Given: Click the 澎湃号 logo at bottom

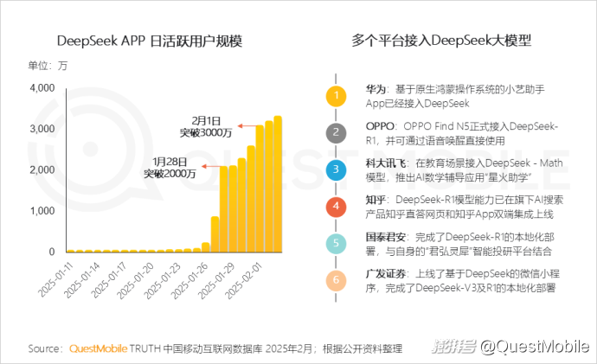Looking at the screenshot, I should 453,347.
